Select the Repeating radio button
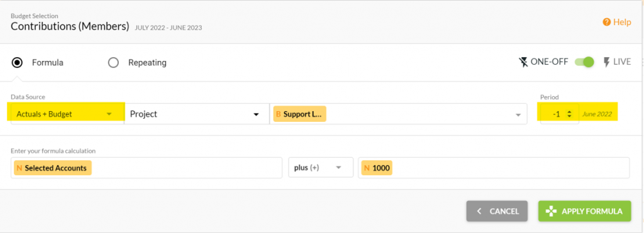The image size is (644, 233). click(113, 63)
